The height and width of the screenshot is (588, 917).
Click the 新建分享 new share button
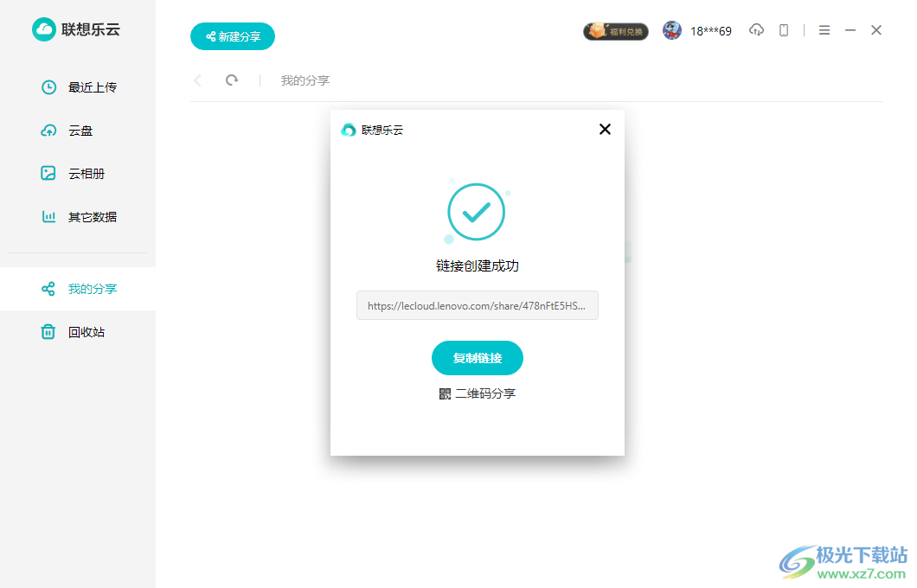(x=233, y=36)
